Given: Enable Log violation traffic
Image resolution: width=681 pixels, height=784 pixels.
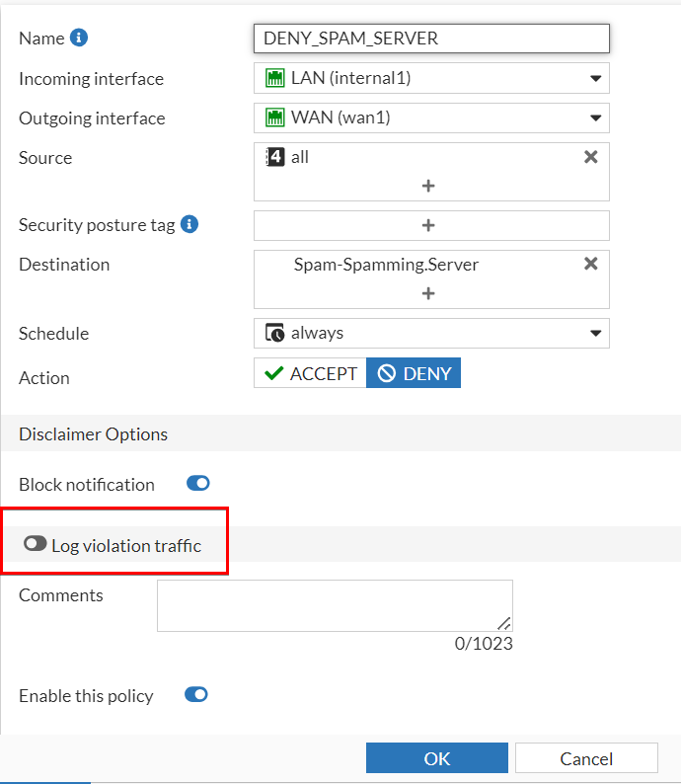Looking at the screenshot, I should 36,544.
